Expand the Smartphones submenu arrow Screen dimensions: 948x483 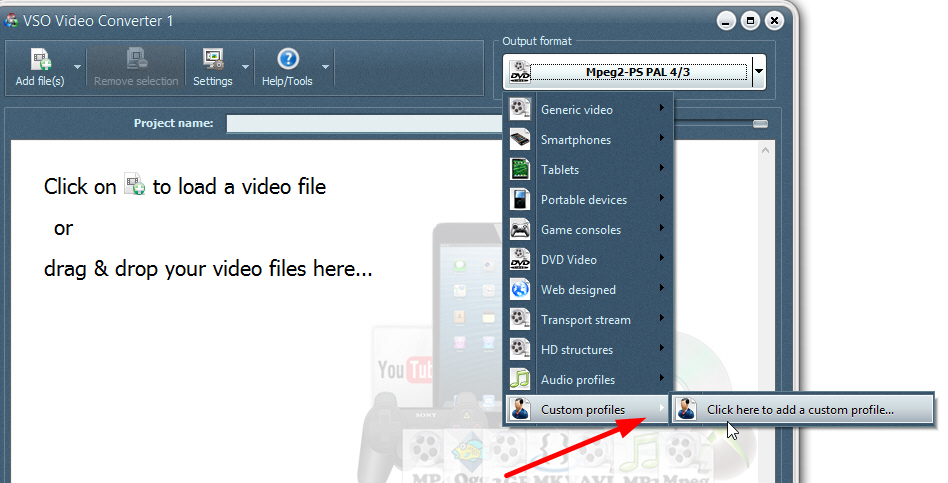click(662, 138)
